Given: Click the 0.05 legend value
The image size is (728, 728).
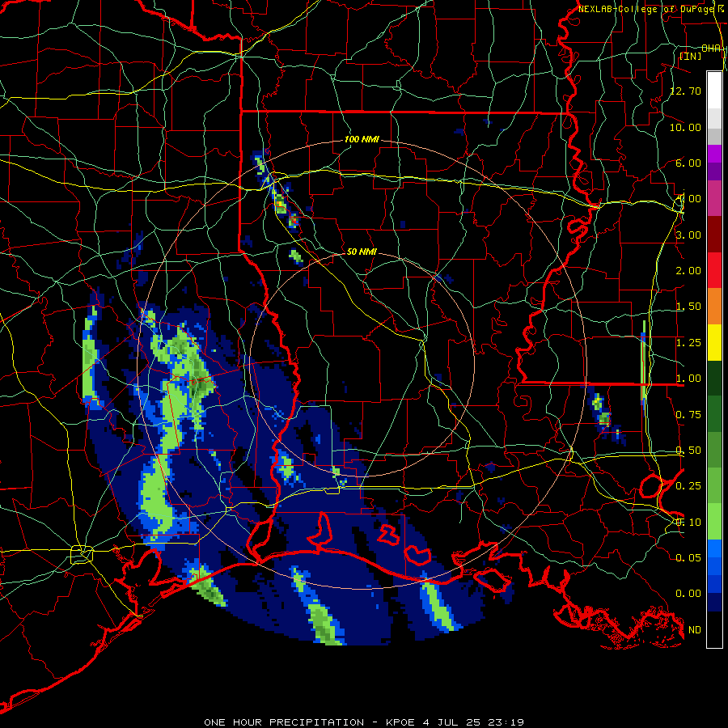Looking at the screenshot, I should (x=688, y=557).
